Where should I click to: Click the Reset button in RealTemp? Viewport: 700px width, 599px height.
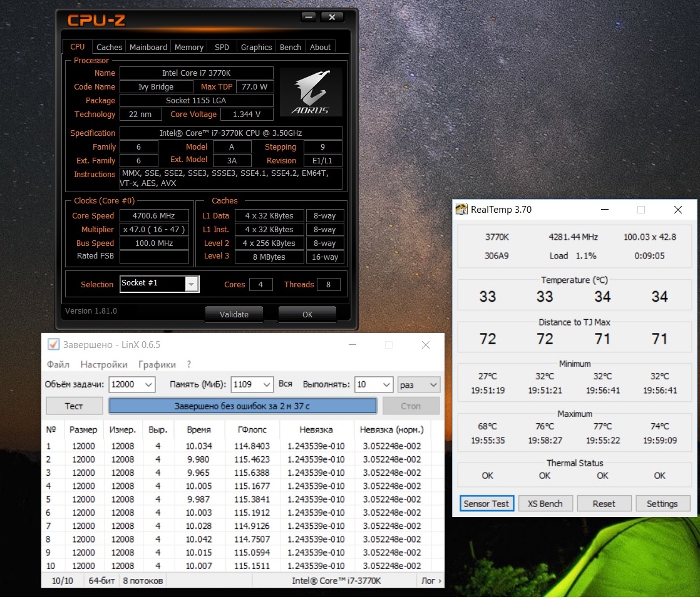[604, 503]
